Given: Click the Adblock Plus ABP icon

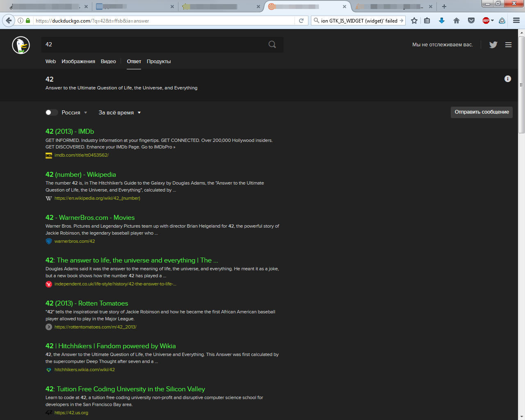Looking at the screenshot, I should click(x=486, y=21).
